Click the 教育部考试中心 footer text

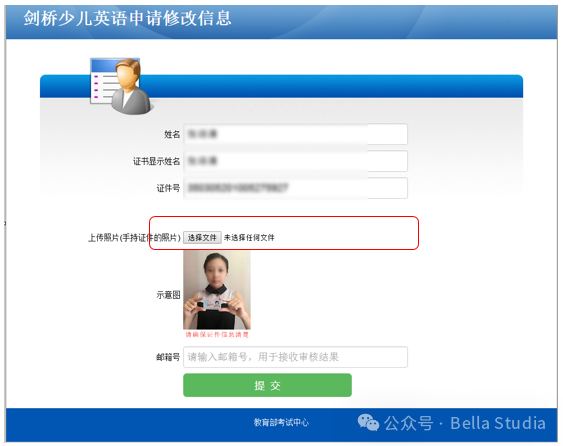click(281, 422)
